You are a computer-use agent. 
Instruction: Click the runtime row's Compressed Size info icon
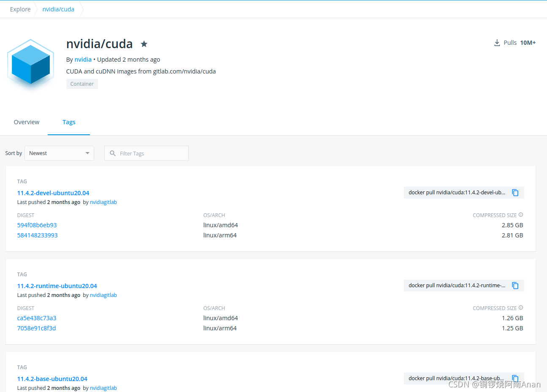click(520, 308)
